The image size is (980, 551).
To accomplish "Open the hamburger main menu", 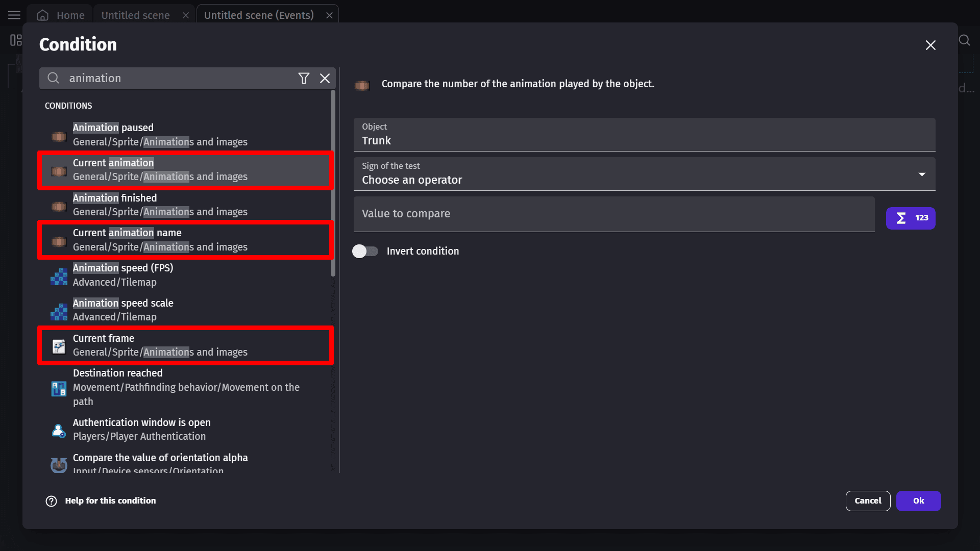I will pyautogui.click(x=14, y=15).
